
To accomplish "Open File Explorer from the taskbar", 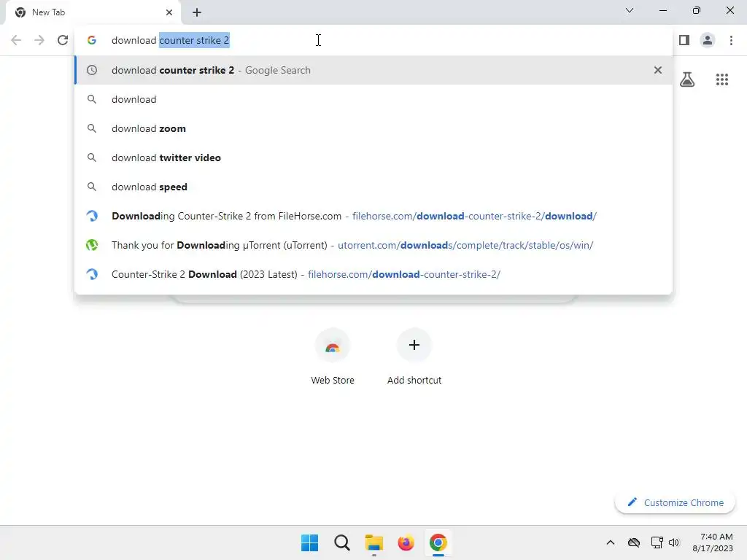I will [374, 542].
